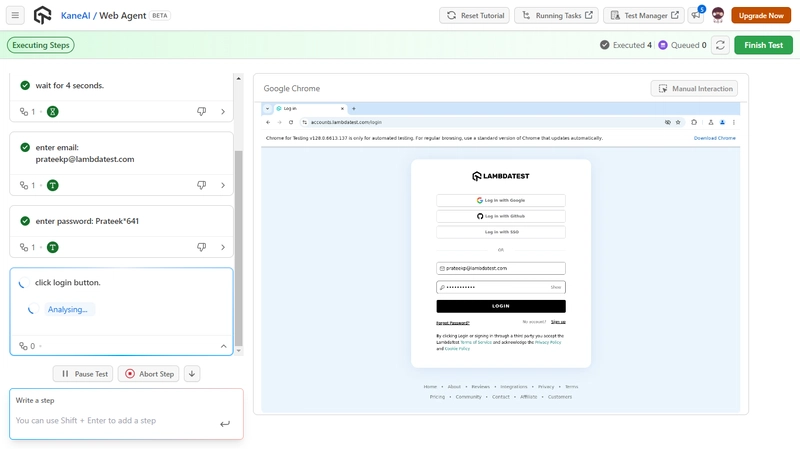
Task: Close the 'Log in' Chrome tab
Action: point(342,109)
